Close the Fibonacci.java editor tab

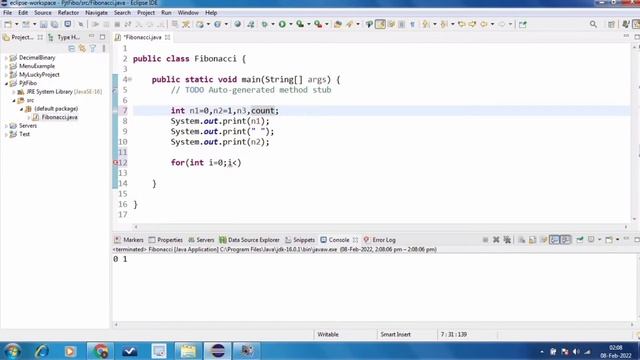pyautogui.click(x=167, y=37)
